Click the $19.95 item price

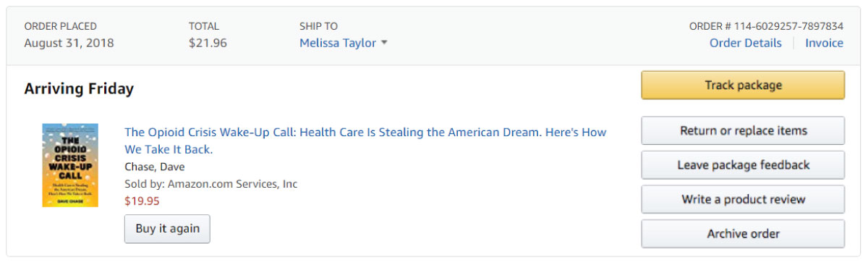tap(142, 201)
